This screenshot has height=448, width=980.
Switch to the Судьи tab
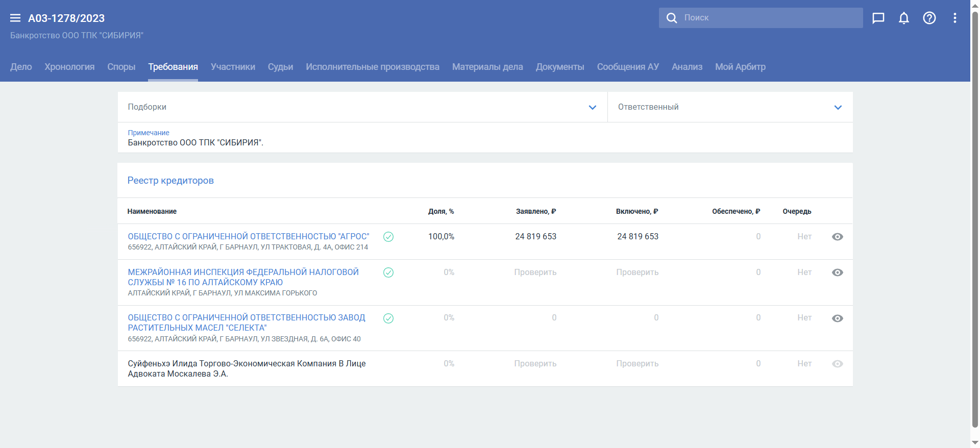coord(280,67)
